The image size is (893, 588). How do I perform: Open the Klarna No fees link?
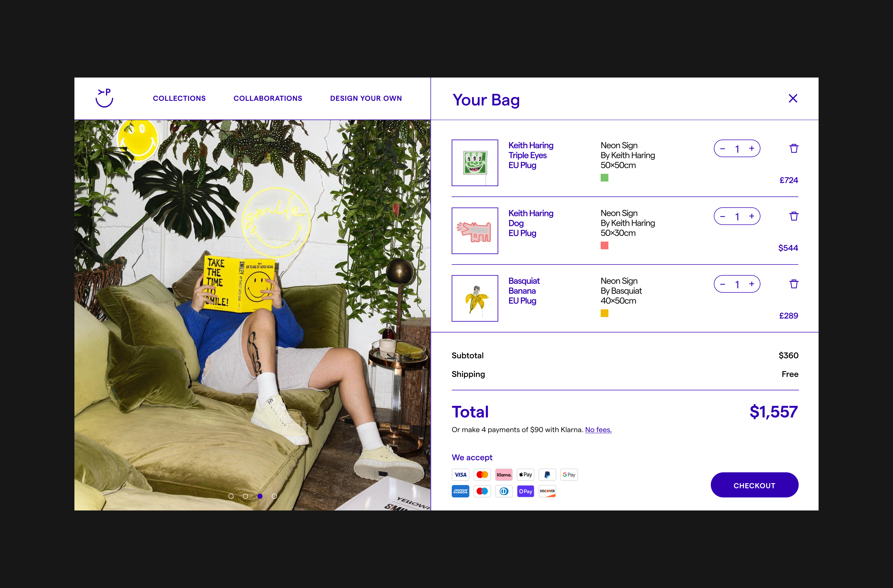click(x=598, y=430)
